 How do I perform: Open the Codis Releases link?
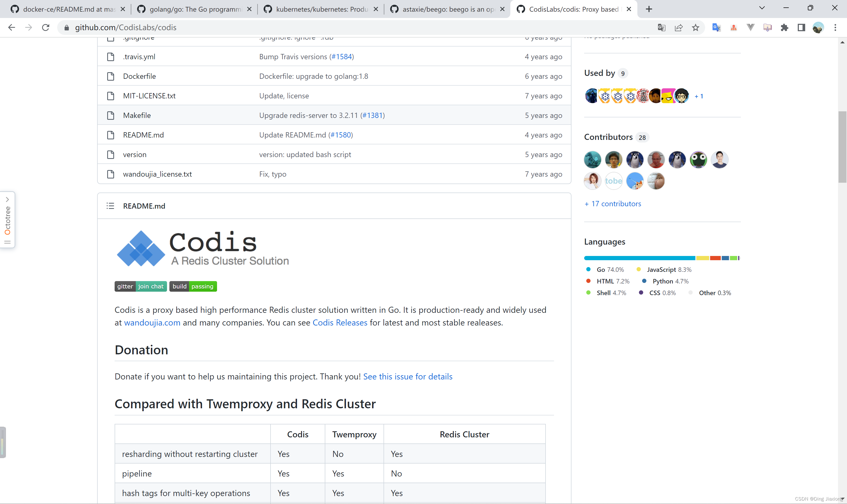[340, 323]
